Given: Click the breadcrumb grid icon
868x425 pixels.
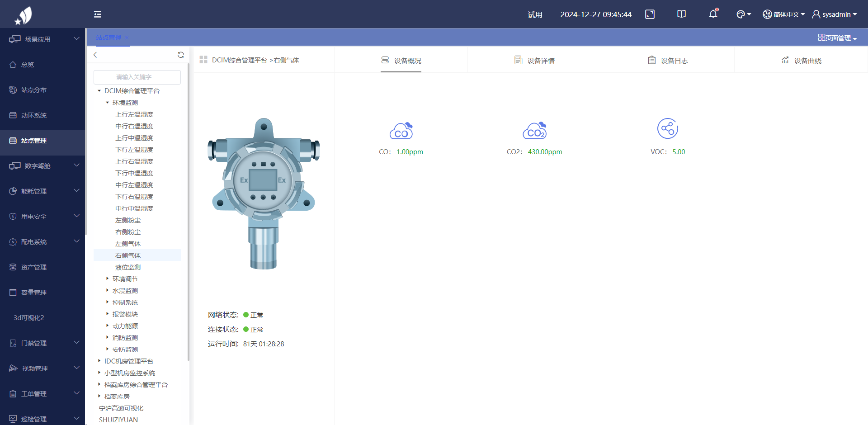Looking at the screenshot, I should click(x=203, y=60).
